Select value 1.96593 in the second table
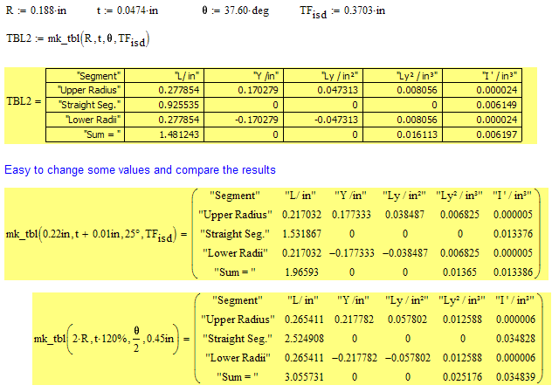552x392 pixels. tap(301, 272)
